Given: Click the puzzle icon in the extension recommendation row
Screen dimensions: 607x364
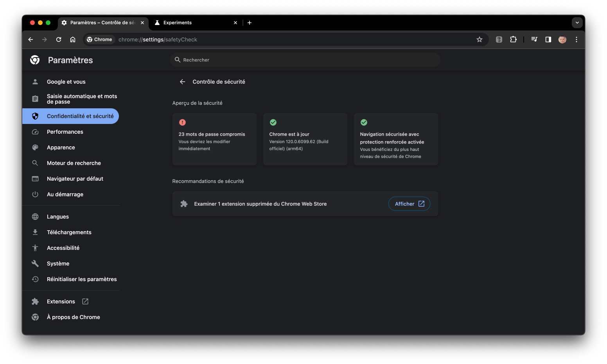Looking at the screenshot, I should point(184,204).
